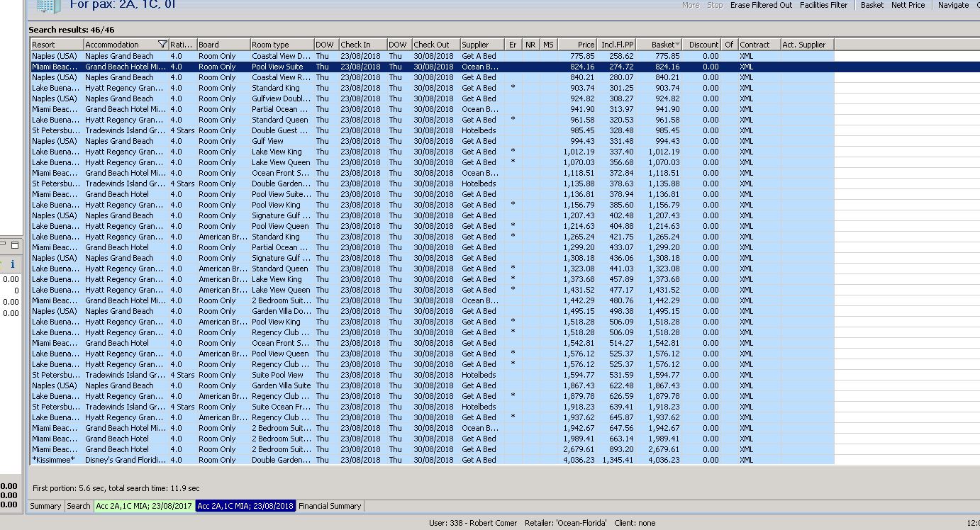
Task: Click the Incl.Fl.PP column header
Action: pyautogui.click(x=617, y=45)
